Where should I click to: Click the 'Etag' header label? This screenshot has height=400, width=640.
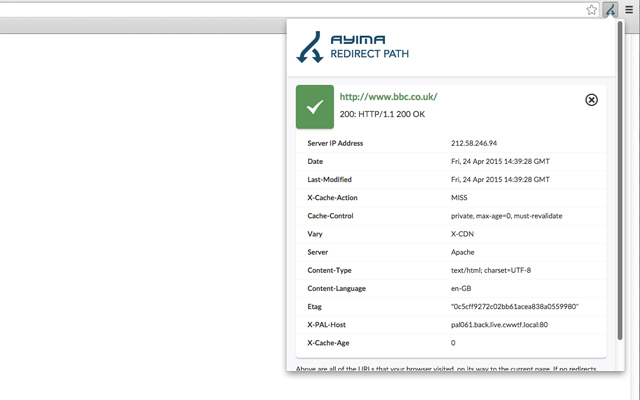pos(314,307)
